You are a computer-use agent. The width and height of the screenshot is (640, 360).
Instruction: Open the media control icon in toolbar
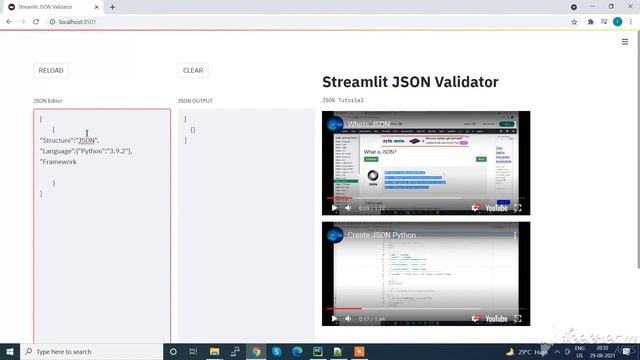tap(604, 22)
